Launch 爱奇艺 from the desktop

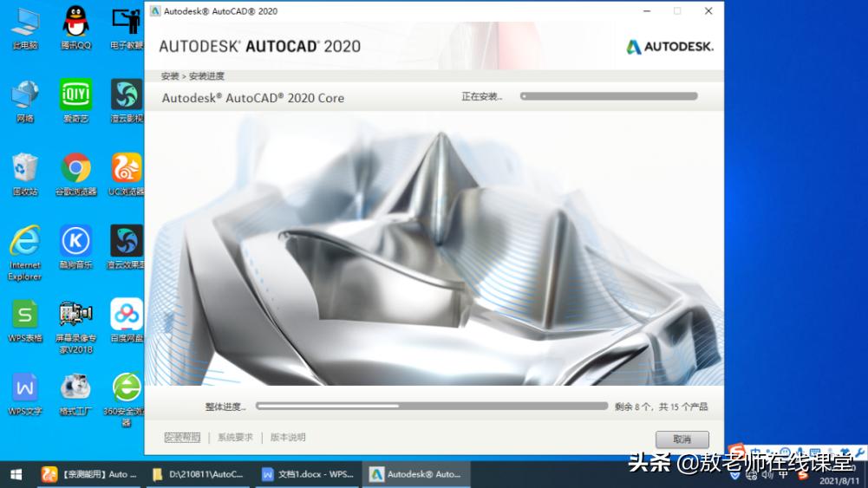(75, 101)
